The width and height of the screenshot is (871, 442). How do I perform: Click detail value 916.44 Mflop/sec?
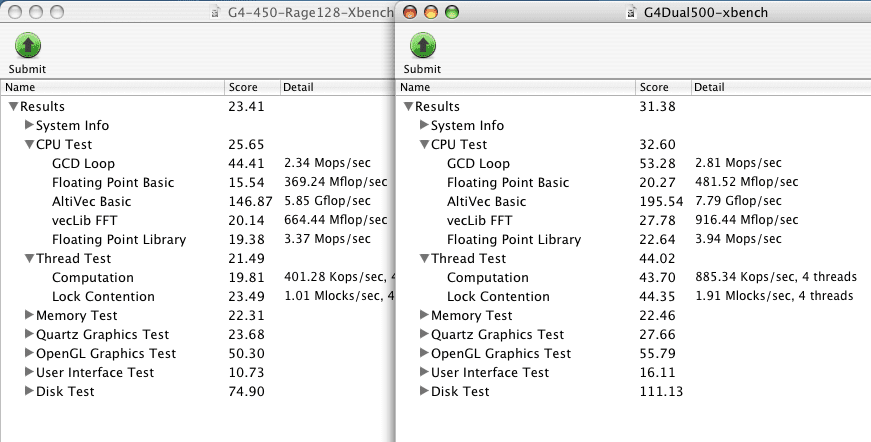747,220
